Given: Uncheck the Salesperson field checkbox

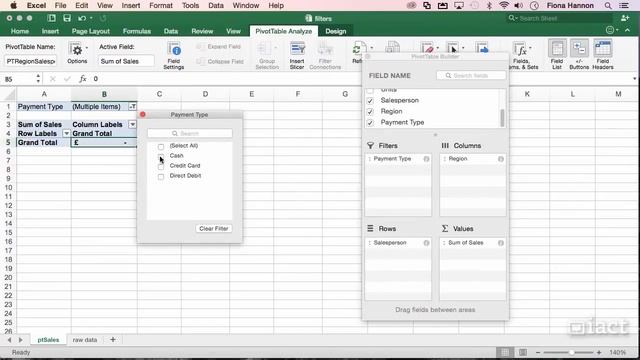Looking at the screenshot, I should point(370,100).
